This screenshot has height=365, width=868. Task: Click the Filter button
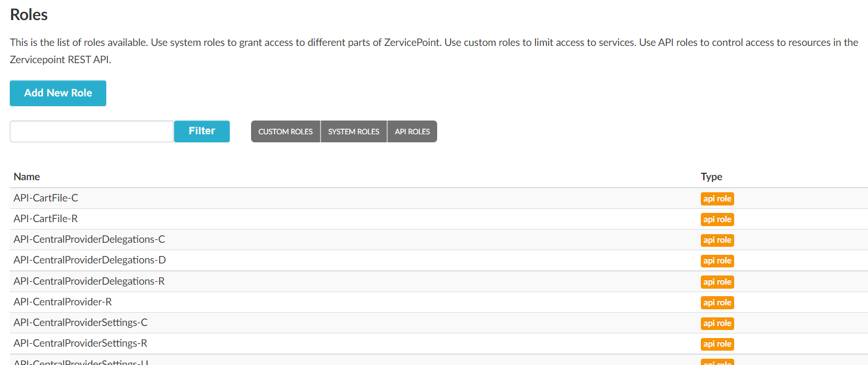tap(202, 131)
